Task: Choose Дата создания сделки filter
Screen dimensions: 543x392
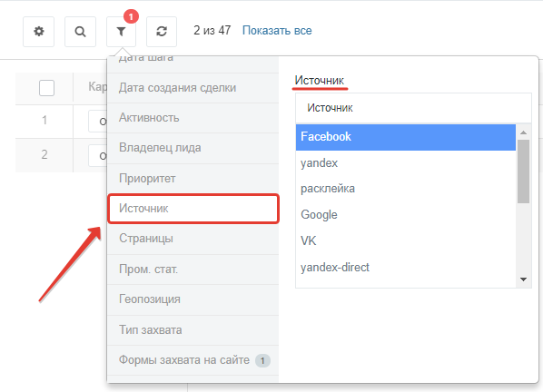Action: click(193, 88)
